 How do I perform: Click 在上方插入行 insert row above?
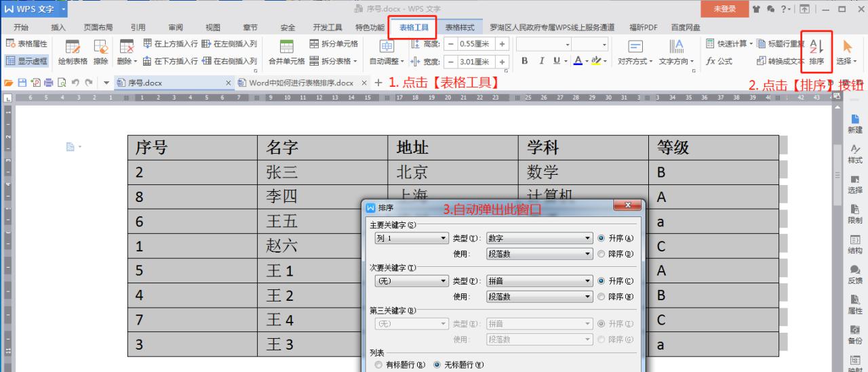click(171, 44)
